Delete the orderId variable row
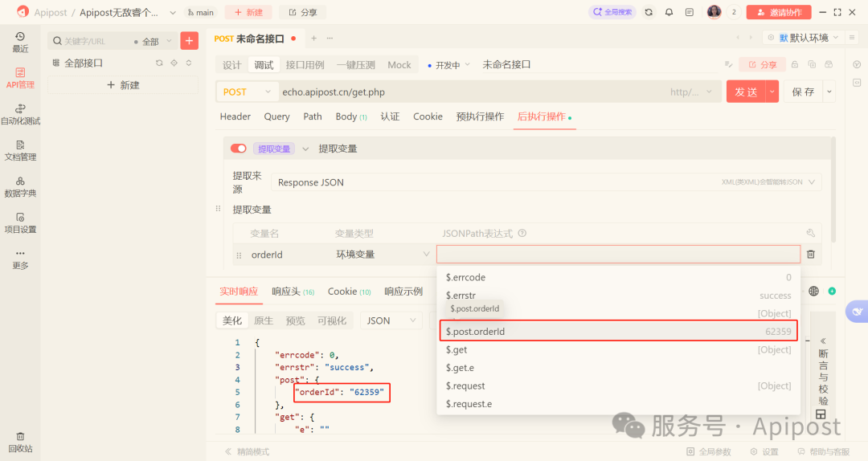This screenshot has height=461, width=868. click(811, 254)
